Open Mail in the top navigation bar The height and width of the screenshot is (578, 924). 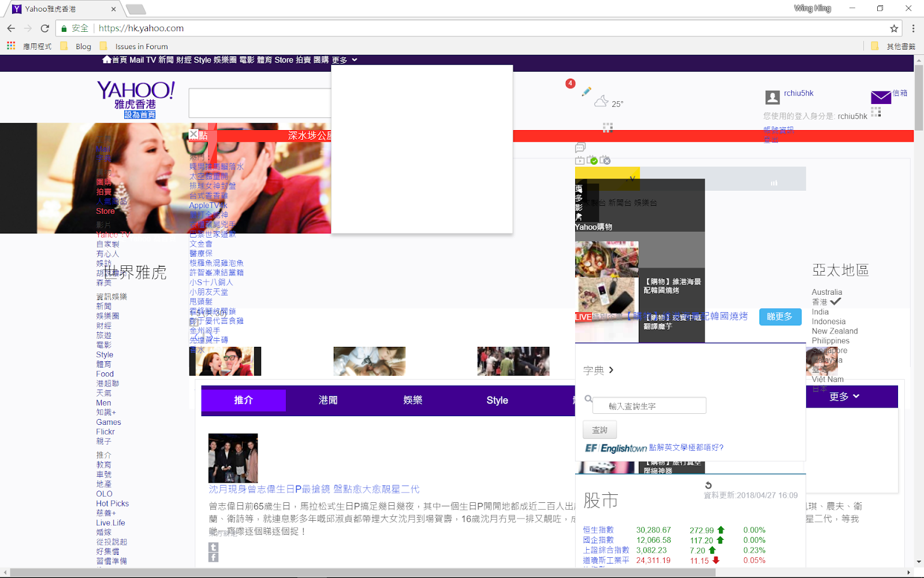[x=137, y=60]
